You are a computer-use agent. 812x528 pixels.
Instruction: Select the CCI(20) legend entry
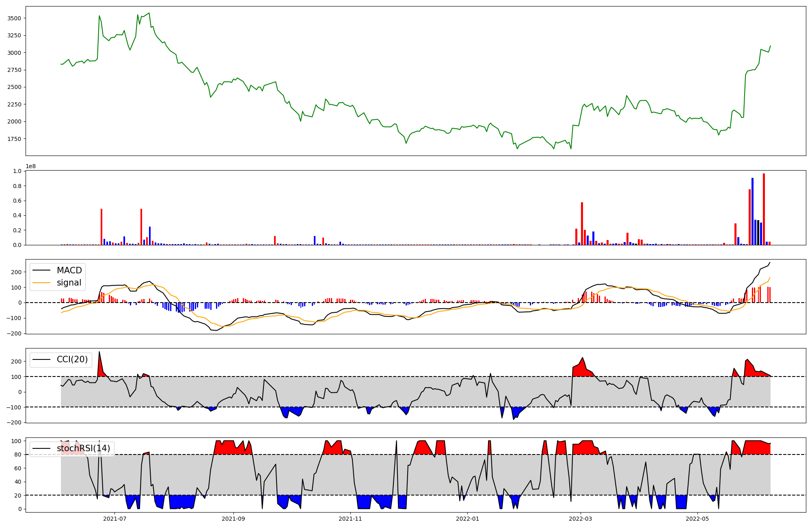(72, 359)
